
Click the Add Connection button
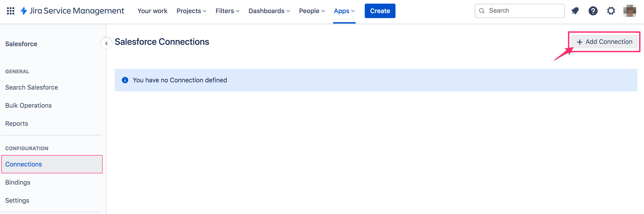click(x=604, y=42)
